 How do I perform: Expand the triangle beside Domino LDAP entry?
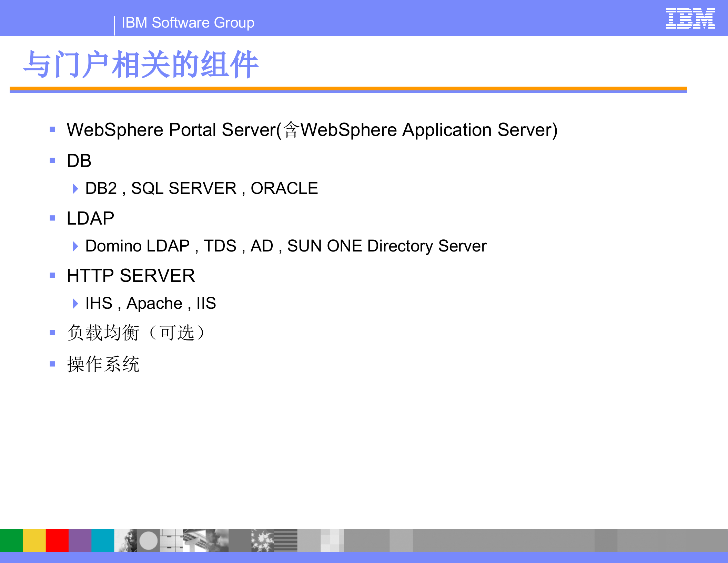75,246
